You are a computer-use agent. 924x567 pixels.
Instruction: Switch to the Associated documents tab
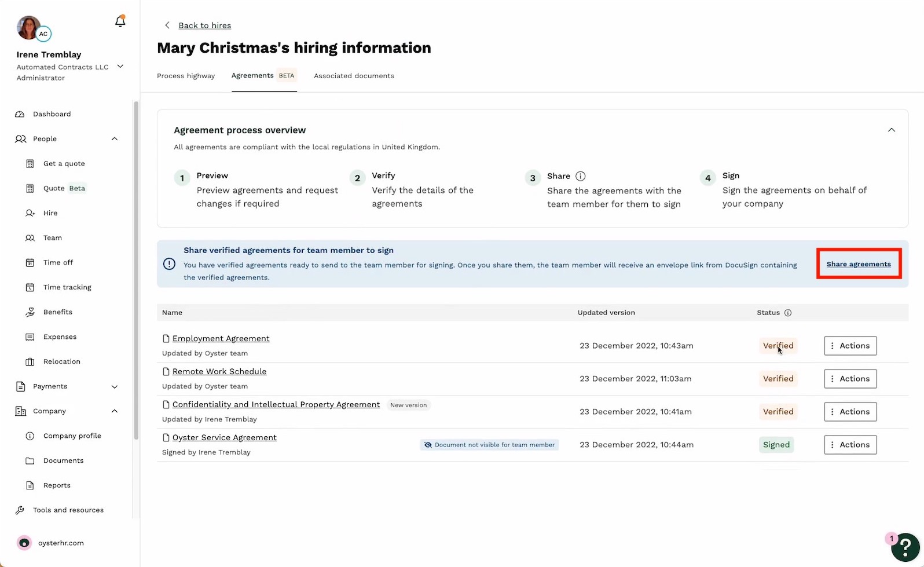(x=354, y=76)
